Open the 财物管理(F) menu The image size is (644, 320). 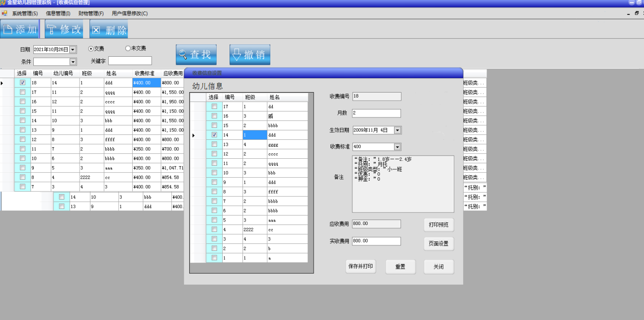click(x=91, y=13)
